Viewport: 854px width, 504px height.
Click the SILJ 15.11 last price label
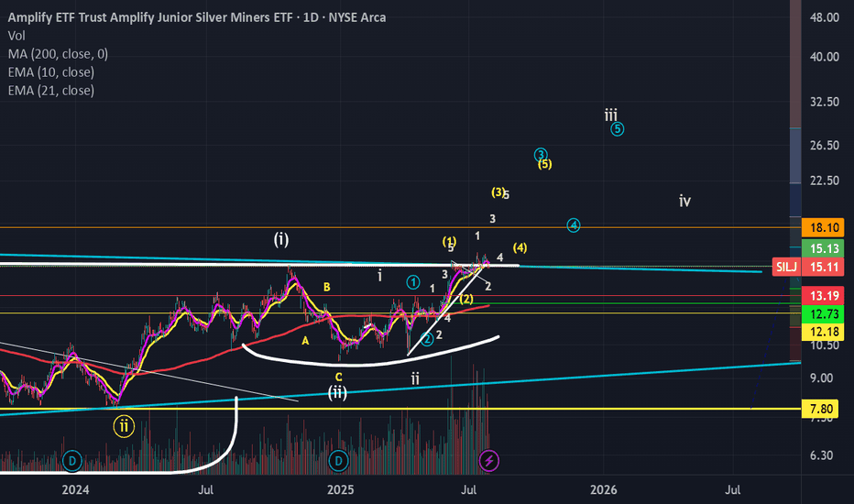(x=808, y=267)
